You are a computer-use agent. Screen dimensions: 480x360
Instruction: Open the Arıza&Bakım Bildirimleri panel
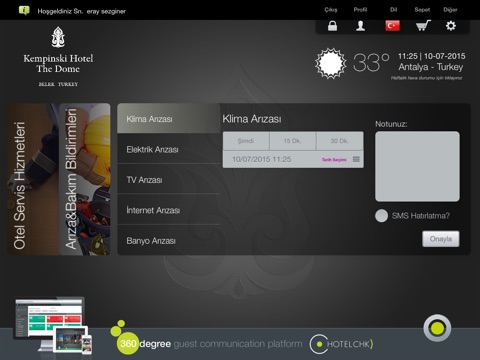[x=85, y=179]
